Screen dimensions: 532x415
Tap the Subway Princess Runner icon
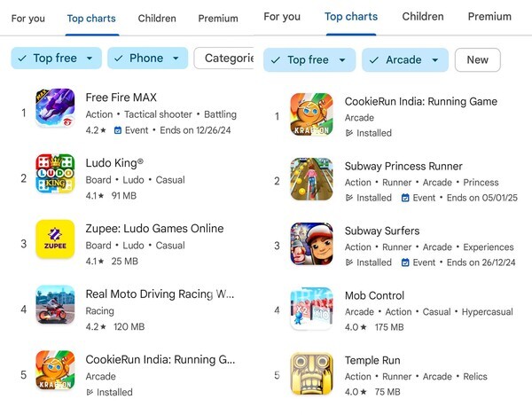coord(312,180)
